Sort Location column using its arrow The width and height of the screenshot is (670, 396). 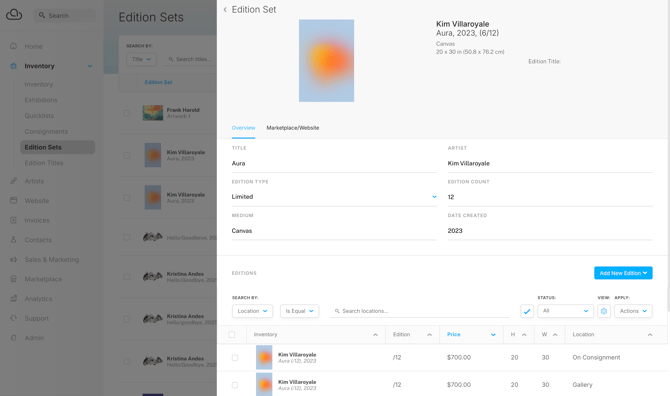(x=650, y=334)
